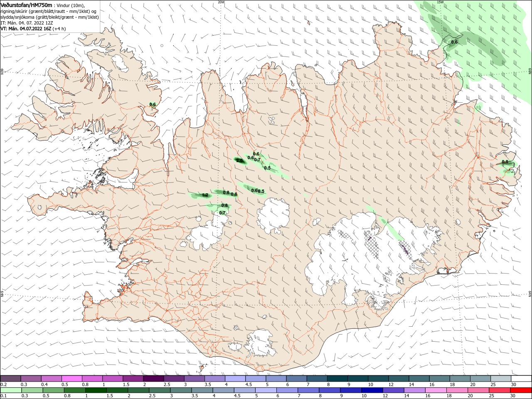
Task: Click the pale green 0.1 swatch in the bottom legend row
Action: pos(10,391)
